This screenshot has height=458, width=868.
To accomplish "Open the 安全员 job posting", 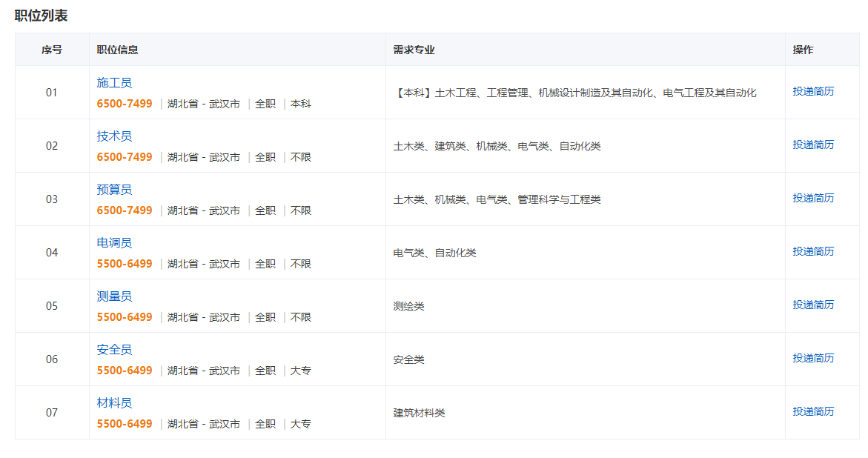I will 114,350.
